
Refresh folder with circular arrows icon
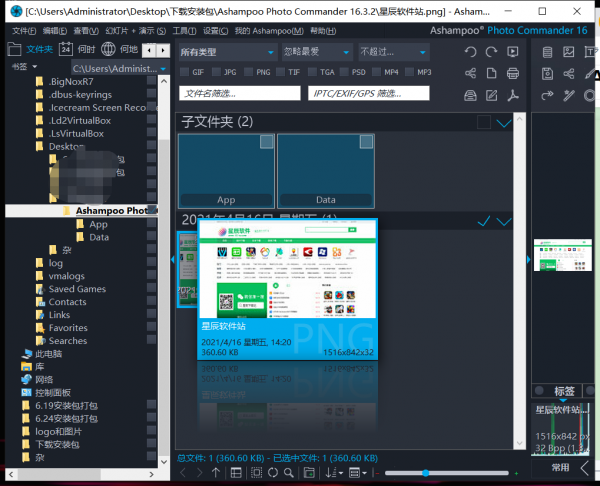[x=273, y=473]
